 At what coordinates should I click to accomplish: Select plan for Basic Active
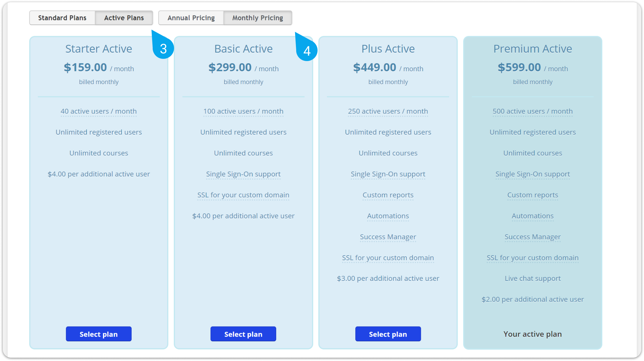click(243, 334)
